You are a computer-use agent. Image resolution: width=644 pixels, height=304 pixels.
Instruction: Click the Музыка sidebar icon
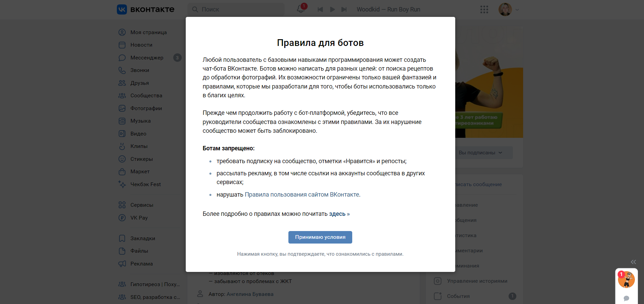click(x=122, y=121)
